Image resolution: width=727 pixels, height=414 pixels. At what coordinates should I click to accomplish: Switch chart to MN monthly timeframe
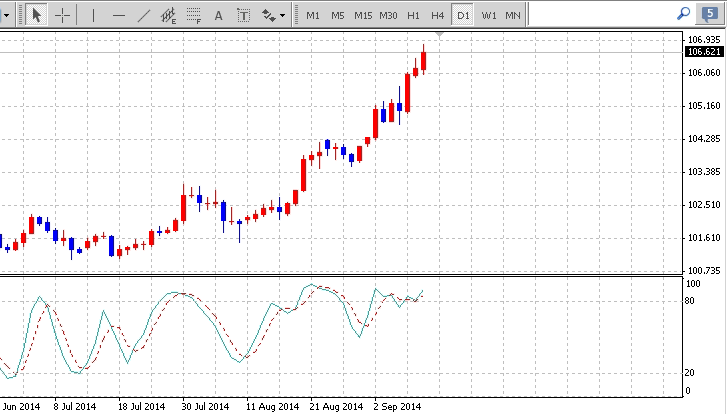pyautogui.click(x=513, y=15)
